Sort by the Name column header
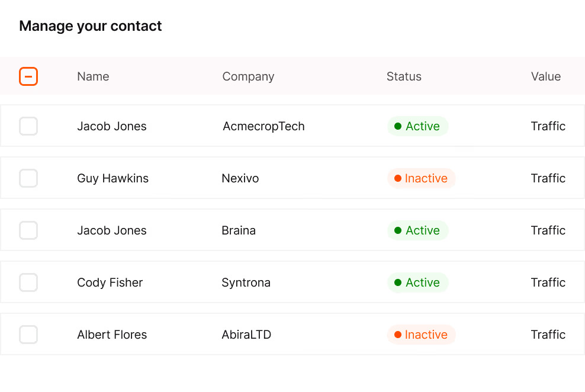 pos(94,76)
